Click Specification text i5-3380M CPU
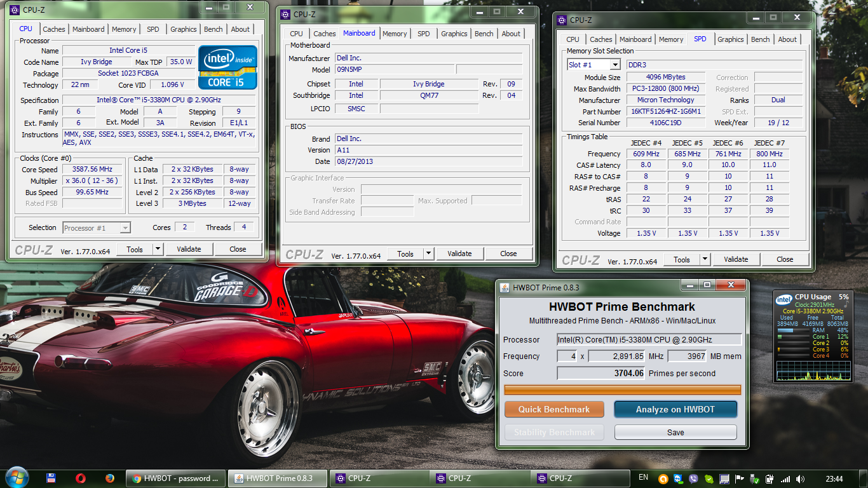868x488 pixels. point(159,100)
